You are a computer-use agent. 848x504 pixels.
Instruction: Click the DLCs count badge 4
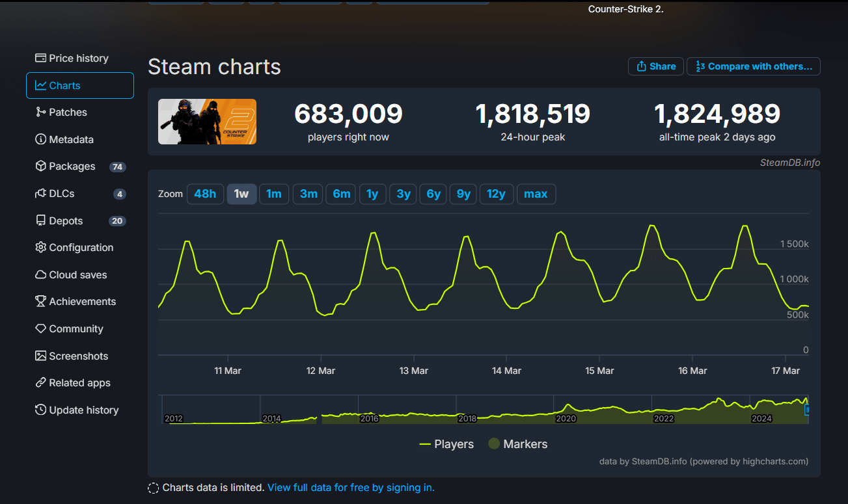119,194
